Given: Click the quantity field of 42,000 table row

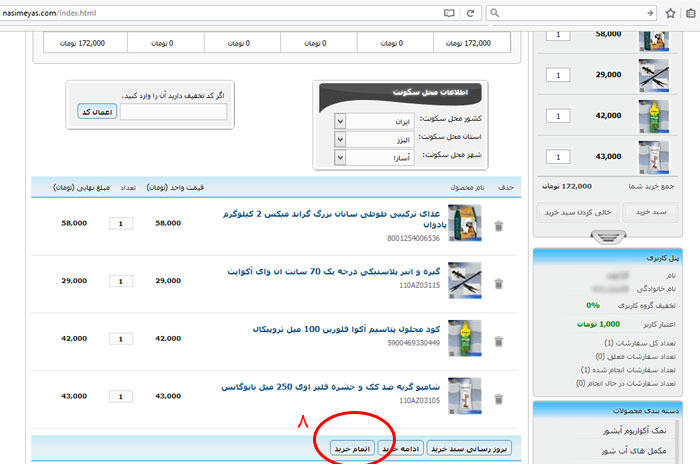Looking at the screenshot, I should (x=121, y=339).
